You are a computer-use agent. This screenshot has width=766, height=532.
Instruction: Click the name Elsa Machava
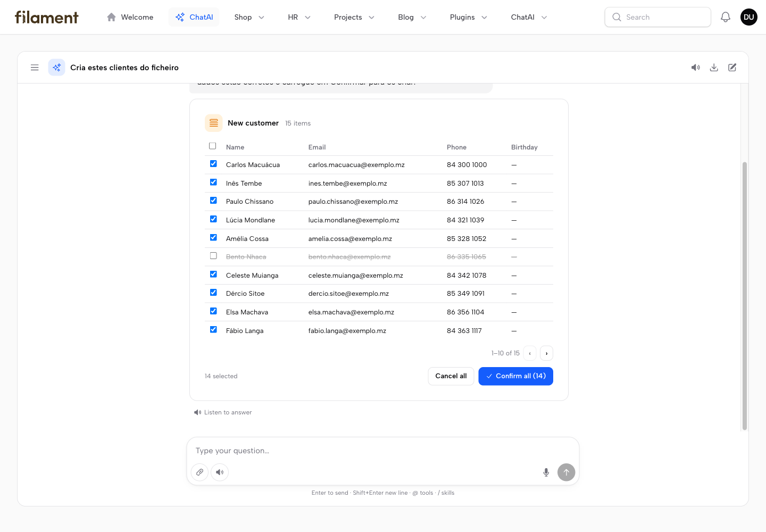coord(247,312)
